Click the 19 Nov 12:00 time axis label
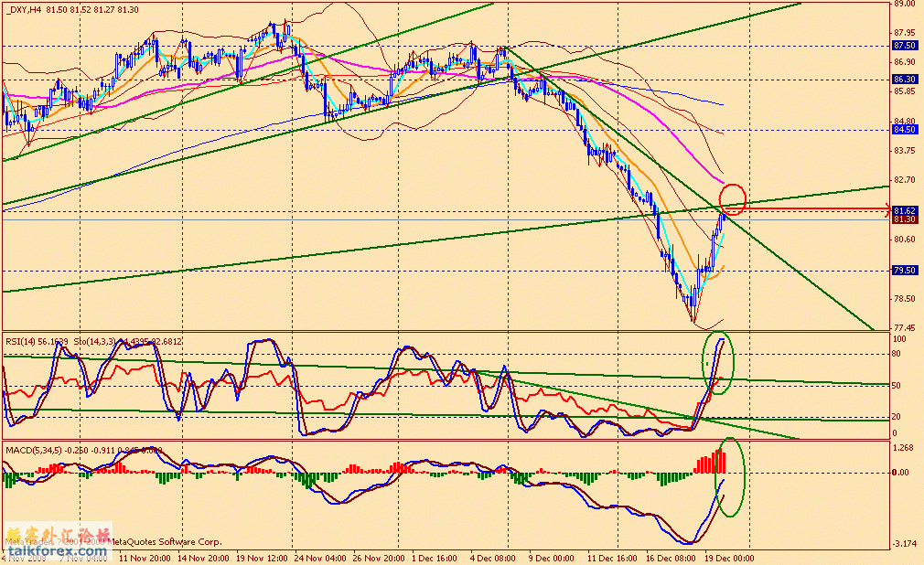 point(262,558)
